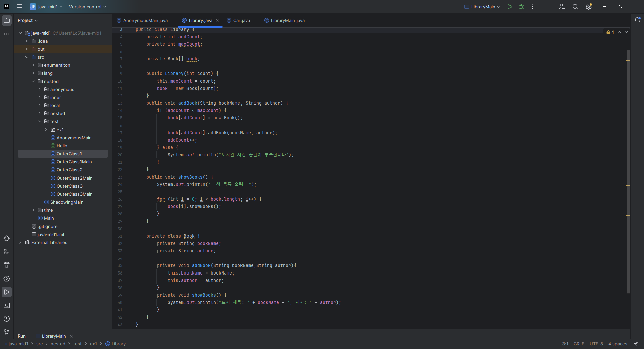The width and height of the screenshot is (644, 349).
Task: Open the Code With Me icon
Action: tap(562, 7)
